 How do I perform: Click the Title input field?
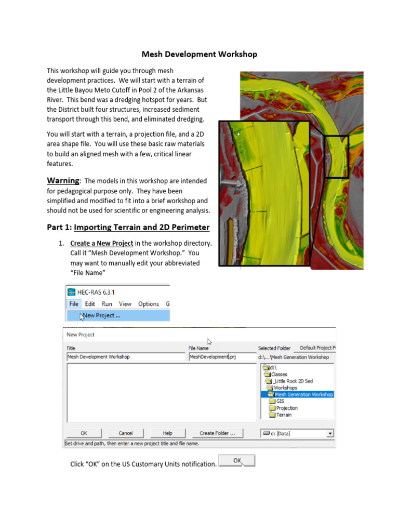point(126,357)
